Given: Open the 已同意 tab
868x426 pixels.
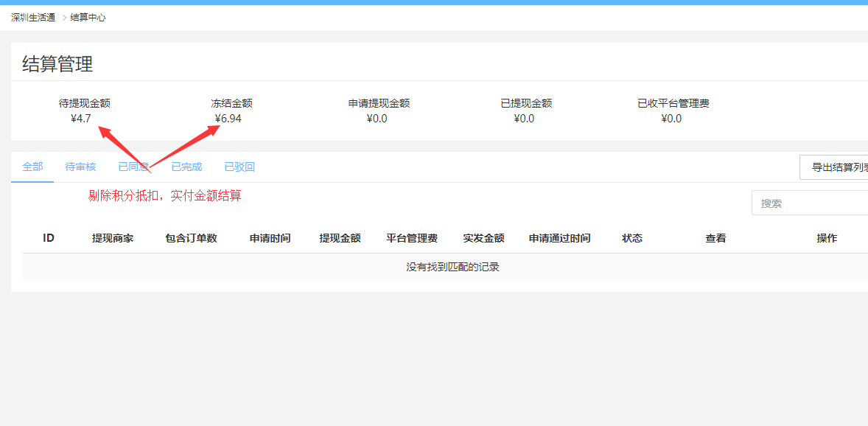Looking at the screenshot, I should click(133, 167).
